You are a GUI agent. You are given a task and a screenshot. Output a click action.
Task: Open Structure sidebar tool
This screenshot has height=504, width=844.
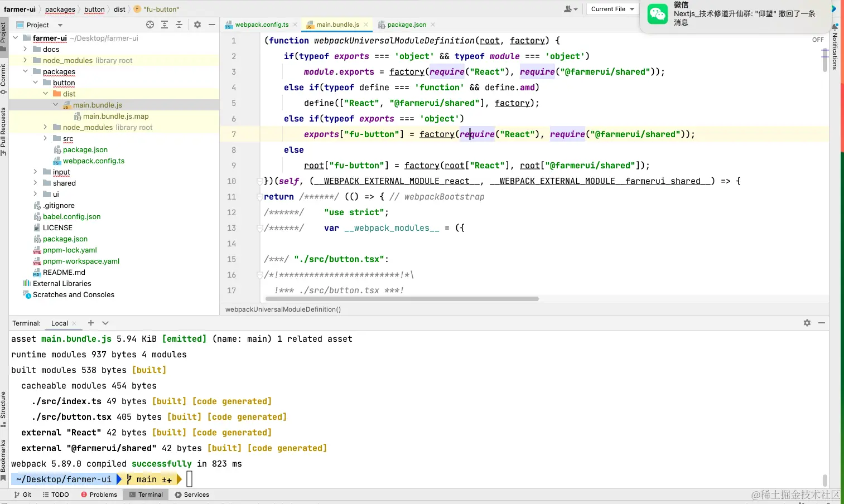3,409
